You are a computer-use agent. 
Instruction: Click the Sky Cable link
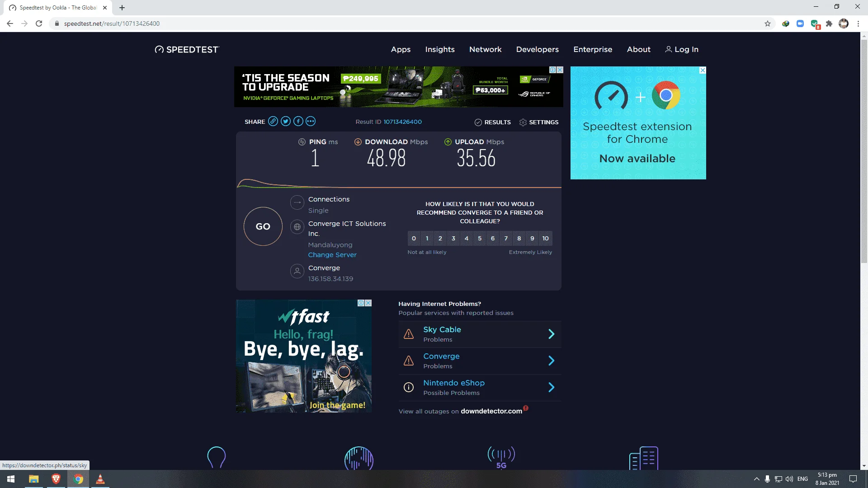coord(442,330)
